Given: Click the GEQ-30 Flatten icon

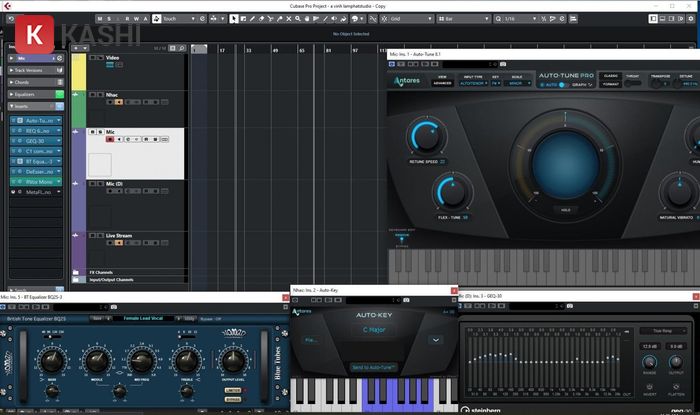Looking at the screenshot, I should pos(676,387).
